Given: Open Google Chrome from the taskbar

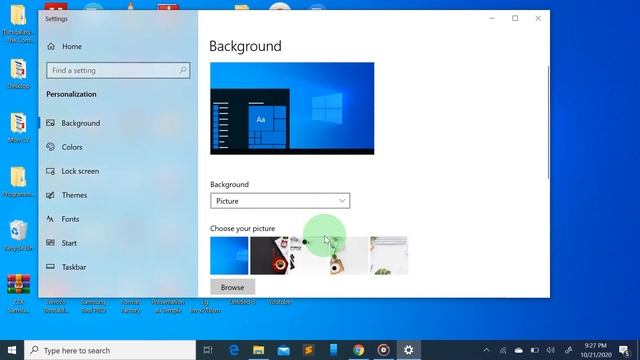Looking at the screenshot, I should pyautogui.click(x=358, y=350).
